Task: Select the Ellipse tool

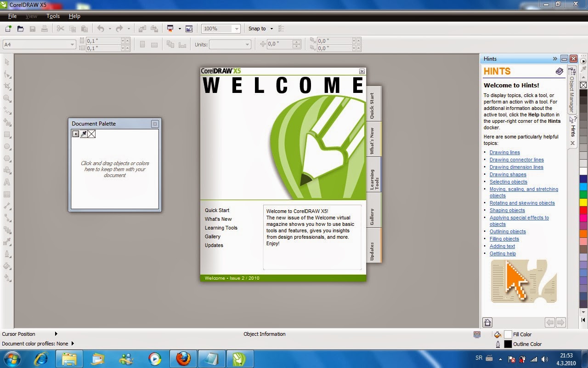Action: click(7, 146)
